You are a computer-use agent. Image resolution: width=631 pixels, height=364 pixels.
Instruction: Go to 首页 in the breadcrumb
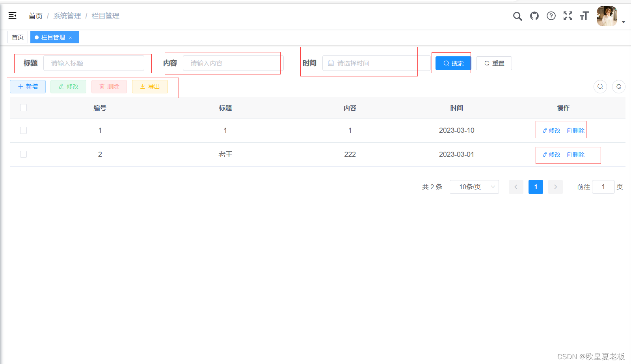(35, 16)
